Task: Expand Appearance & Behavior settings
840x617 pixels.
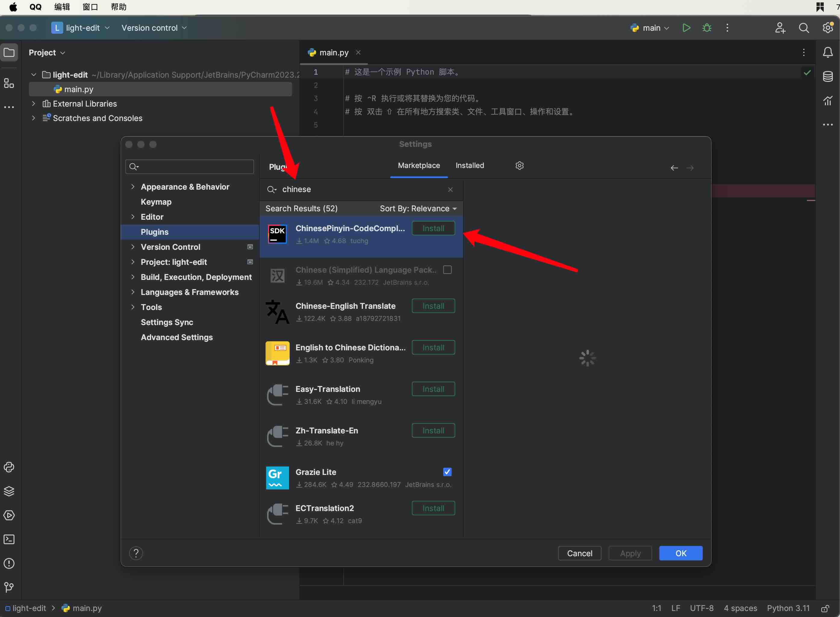Action: [x=132, y=187]
